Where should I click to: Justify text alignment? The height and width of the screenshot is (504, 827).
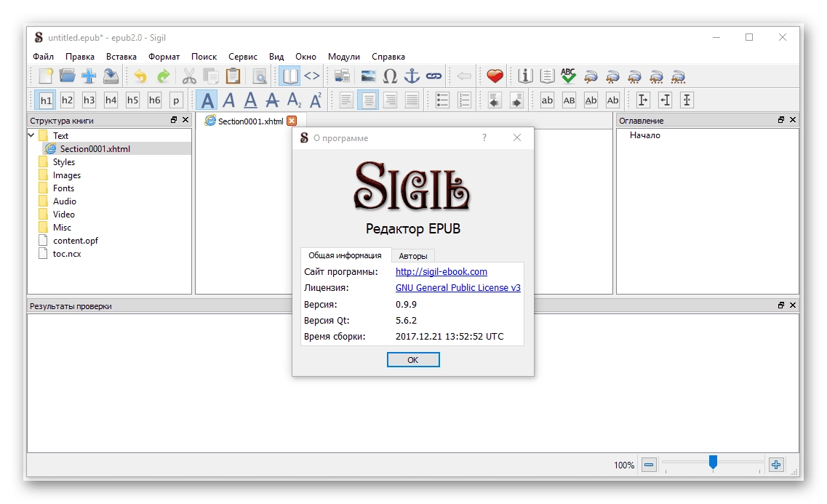(x=412, y=100)
